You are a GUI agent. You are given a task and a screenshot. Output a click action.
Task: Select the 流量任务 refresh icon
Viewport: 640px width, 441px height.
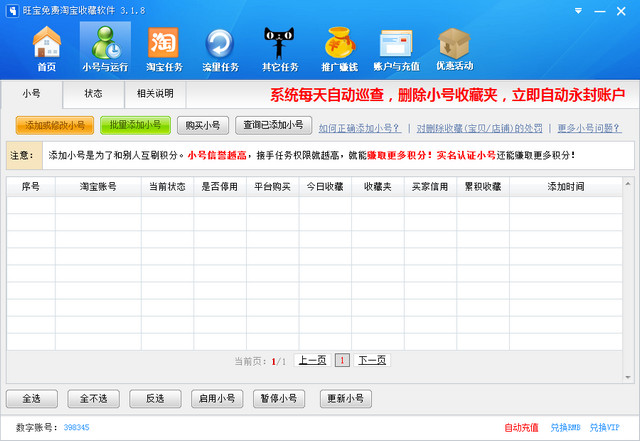[220, 48]
